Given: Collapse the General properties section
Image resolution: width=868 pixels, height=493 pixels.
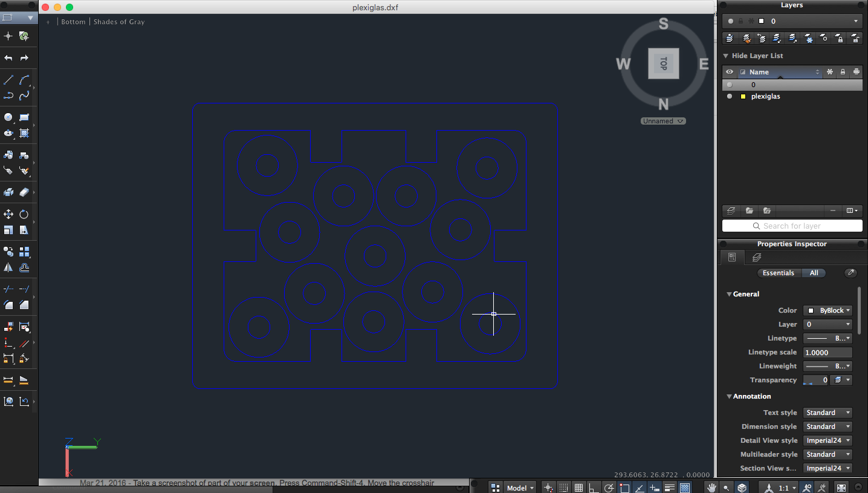Looking at the screenshot, I should 729,294.
